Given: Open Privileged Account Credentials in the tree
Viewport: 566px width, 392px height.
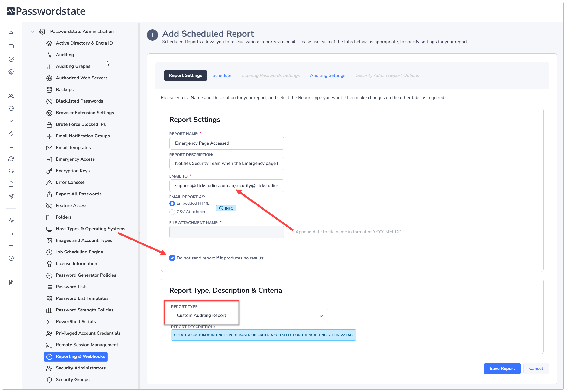Looking at the screenshot, I should point(88,333).
